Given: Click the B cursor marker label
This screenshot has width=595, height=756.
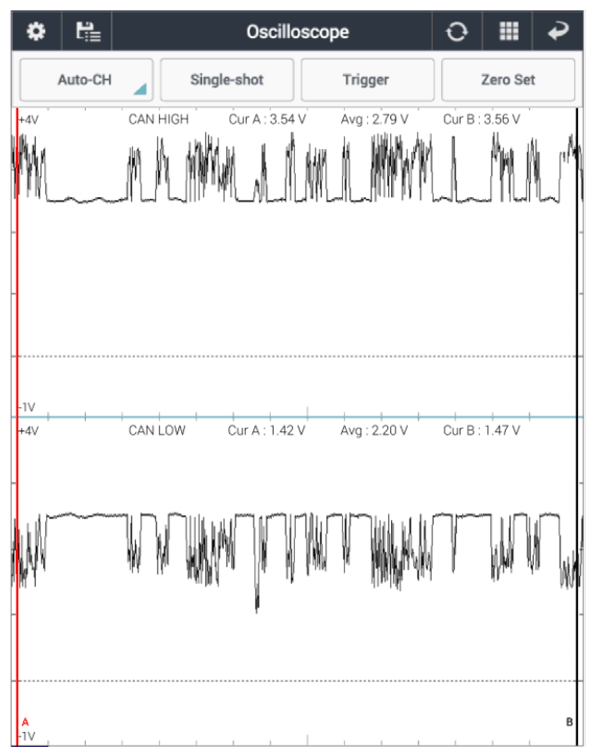Looking at the screenshot, I should click(569, 722).
